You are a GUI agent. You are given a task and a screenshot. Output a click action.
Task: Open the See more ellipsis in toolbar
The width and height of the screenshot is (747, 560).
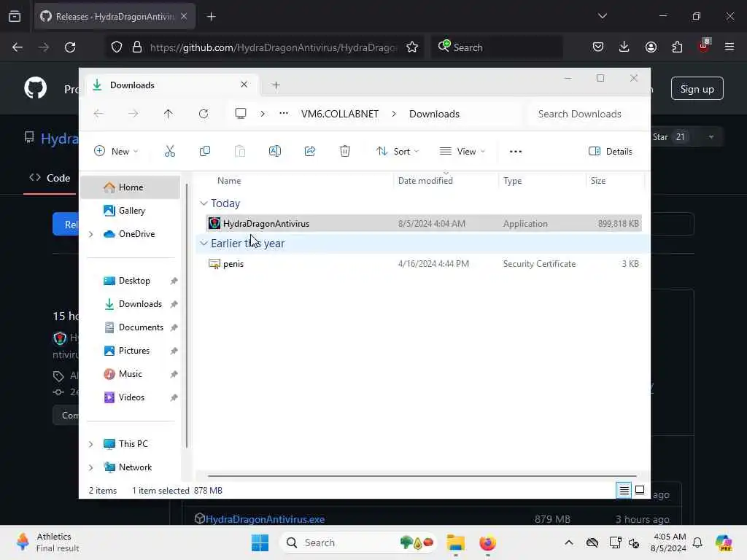(x=516, y=152)
